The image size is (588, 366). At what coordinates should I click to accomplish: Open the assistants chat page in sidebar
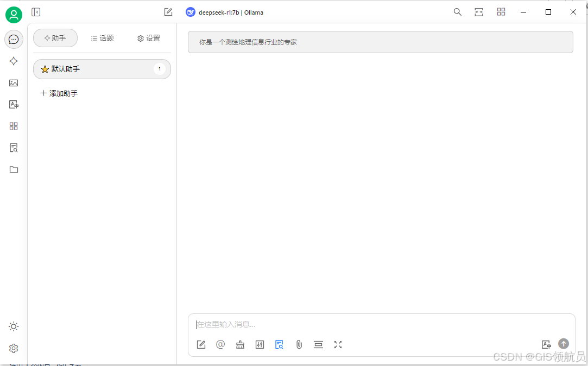(14, 40)
